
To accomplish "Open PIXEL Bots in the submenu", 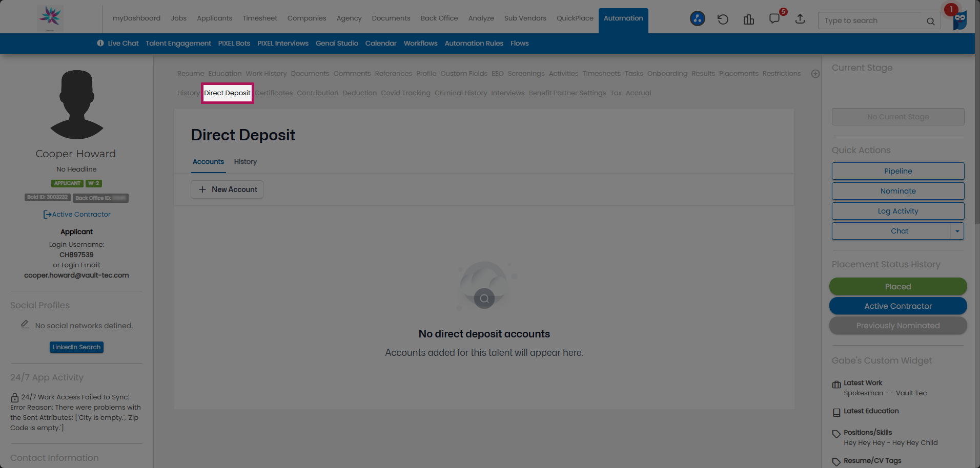I will 234,44.
